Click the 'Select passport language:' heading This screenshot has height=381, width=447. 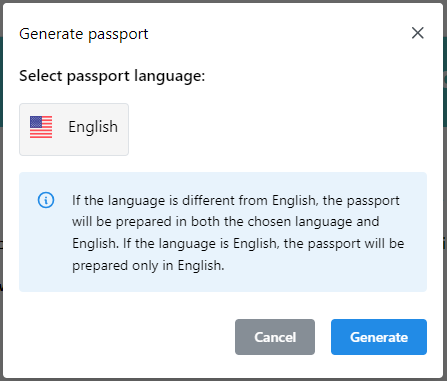[112, 76]
